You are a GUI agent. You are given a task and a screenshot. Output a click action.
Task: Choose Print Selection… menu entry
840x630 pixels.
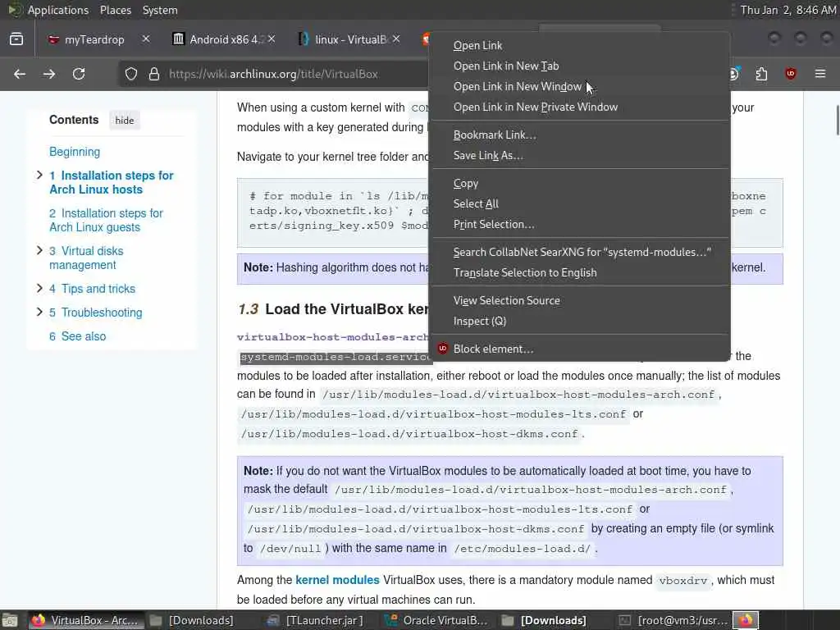pos(581,224)
